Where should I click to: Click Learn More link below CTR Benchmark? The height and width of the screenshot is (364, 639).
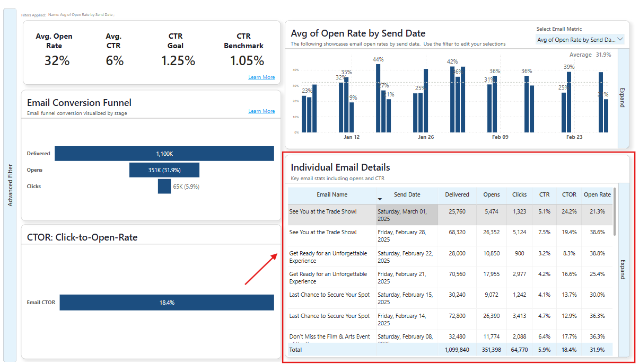click(261, 77)
